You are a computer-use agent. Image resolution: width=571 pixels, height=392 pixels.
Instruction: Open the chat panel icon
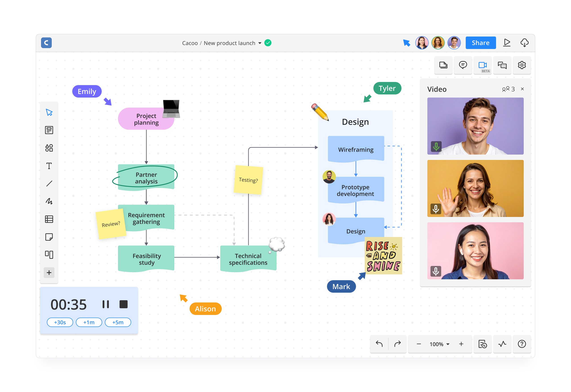(502, 65)
